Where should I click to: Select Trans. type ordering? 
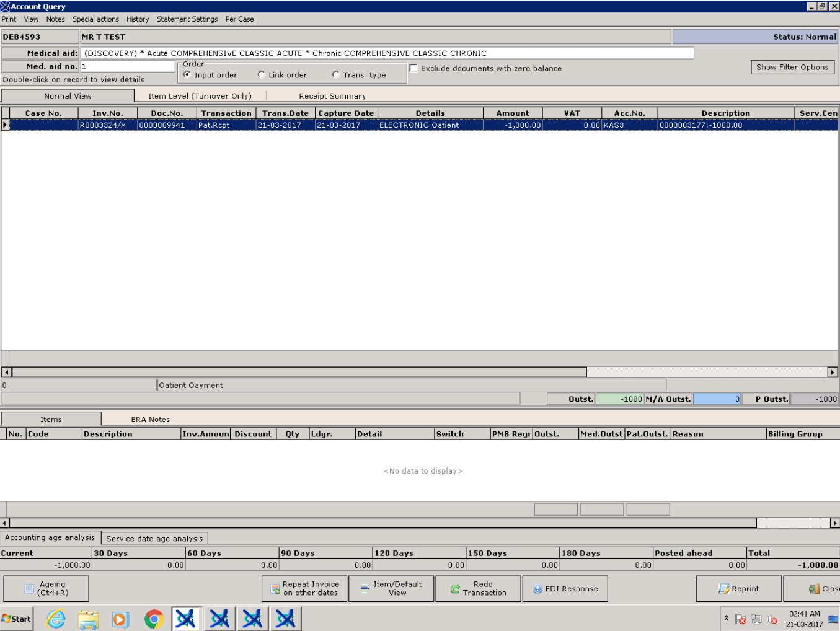(335, 74)
